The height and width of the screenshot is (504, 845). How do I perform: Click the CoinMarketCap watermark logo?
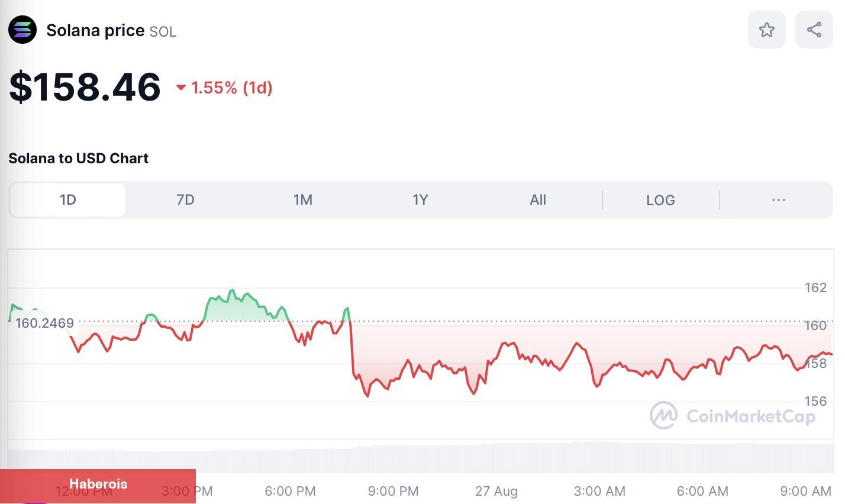[x=733, y=416]
